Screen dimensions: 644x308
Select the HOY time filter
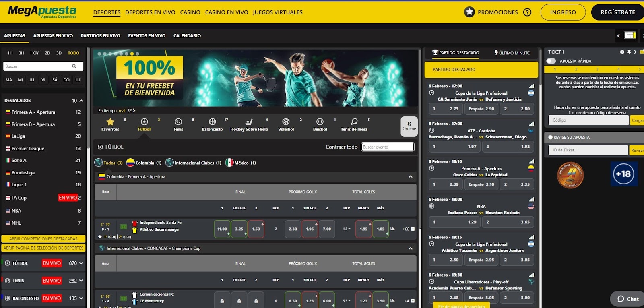(35, 53)
